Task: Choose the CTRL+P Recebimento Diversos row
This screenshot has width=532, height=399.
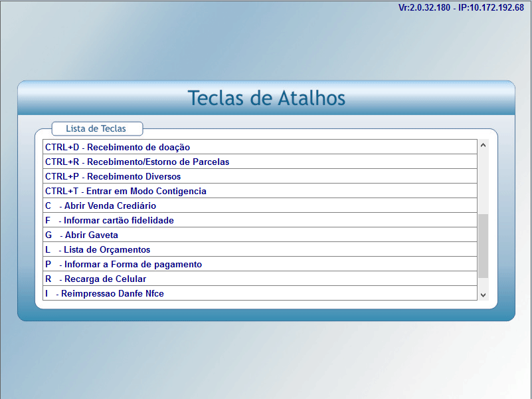Action: [x=260, y=176]
